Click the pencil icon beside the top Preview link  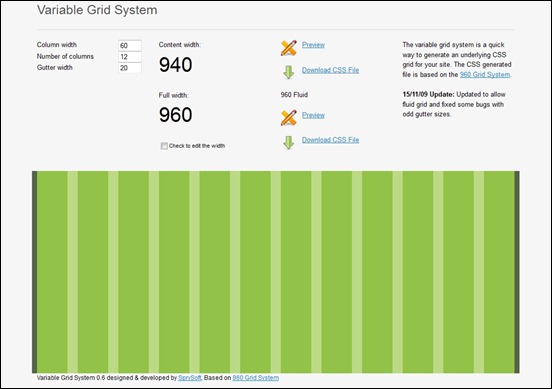[x=289, y=48]
